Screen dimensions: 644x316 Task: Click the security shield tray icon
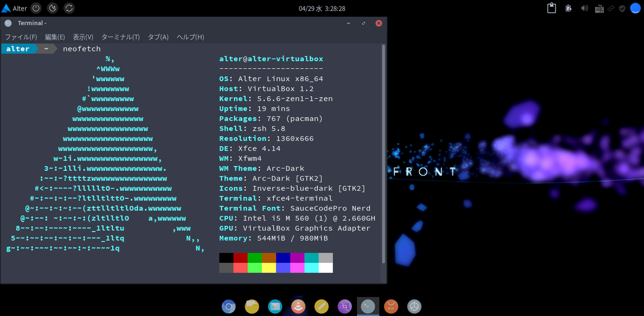[623, 8]
